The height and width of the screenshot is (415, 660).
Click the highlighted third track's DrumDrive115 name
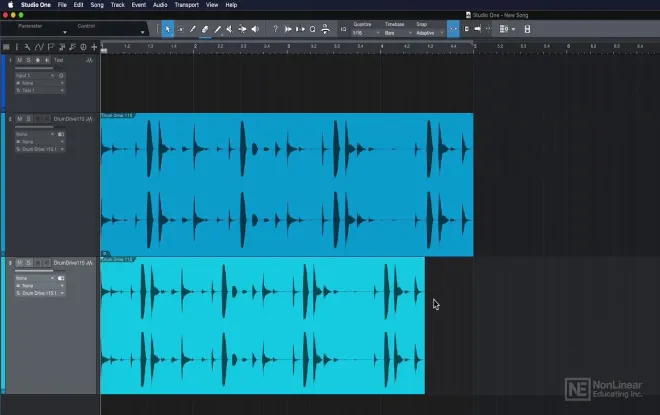click(69, 263)
